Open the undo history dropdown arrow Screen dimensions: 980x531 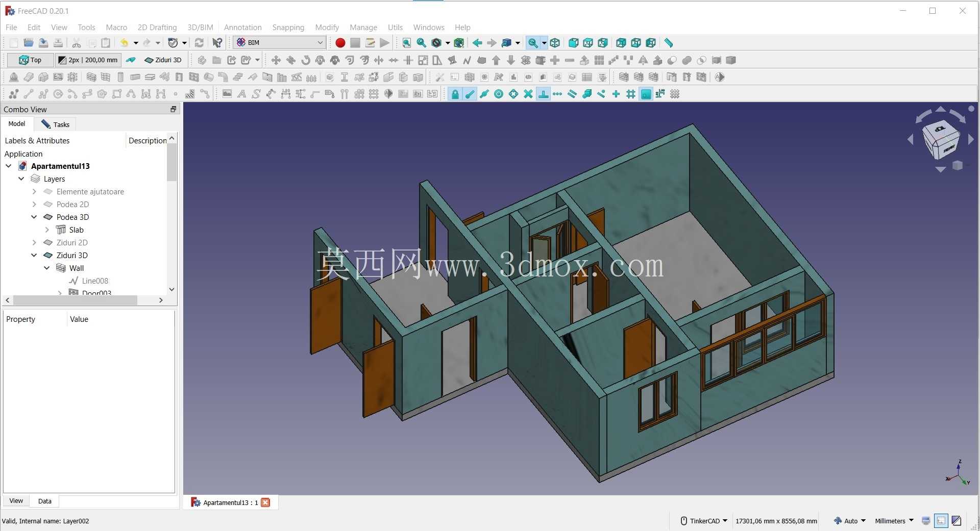[x=136, y=43]
